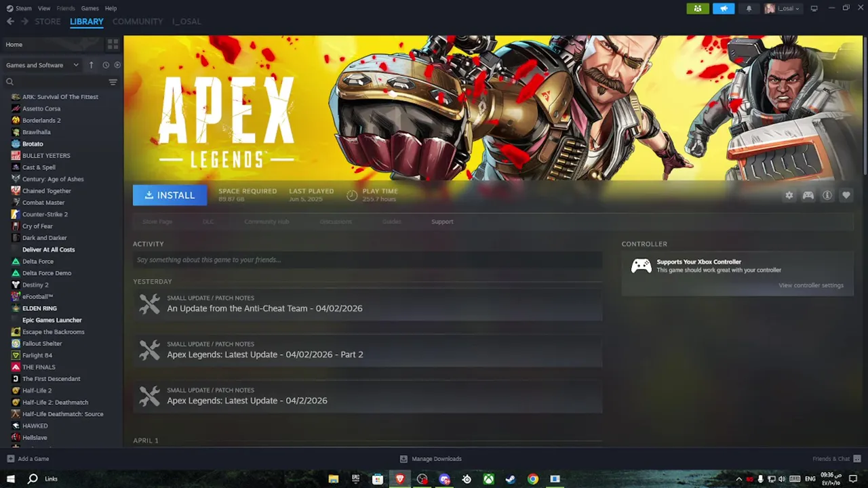Open Manage Downloads at the bottom bar
Viewport: 868px width, 488px height.
(x=431, y=459)
